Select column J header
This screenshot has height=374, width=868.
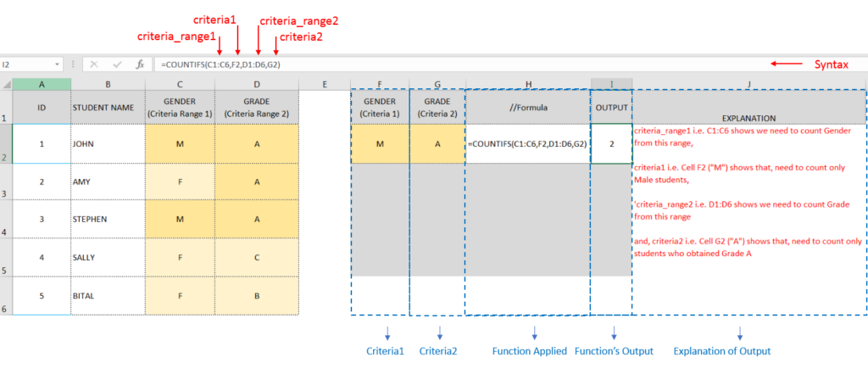coord(749,84)
